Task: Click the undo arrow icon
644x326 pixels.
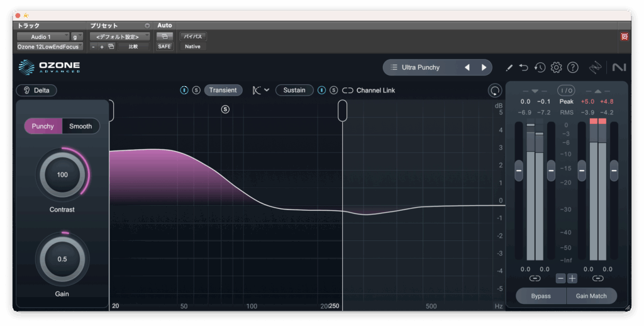Action: (524, 67)
